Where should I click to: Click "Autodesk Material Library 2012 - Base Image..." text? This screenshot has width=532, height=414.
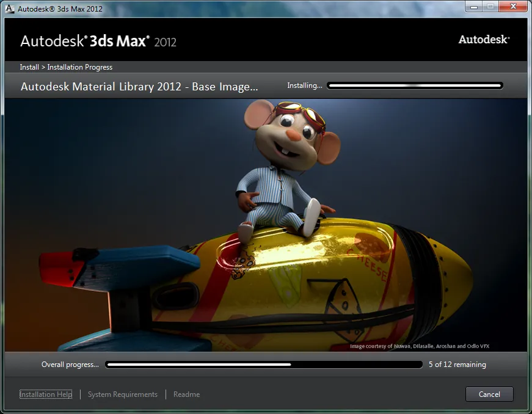(139, 87)
